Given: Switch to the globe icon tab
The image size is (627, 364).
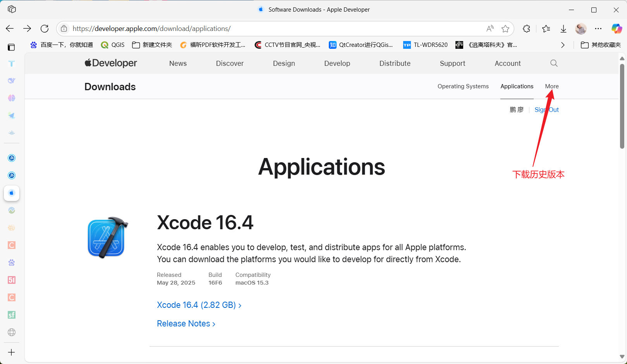Looking at the screenshot, I should pyautogui.click(x=12, y=332).
